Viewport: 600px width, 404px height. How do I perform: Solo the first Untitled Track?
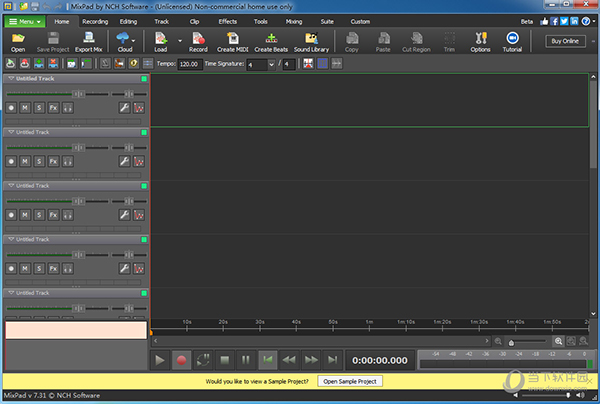(39, 108)
